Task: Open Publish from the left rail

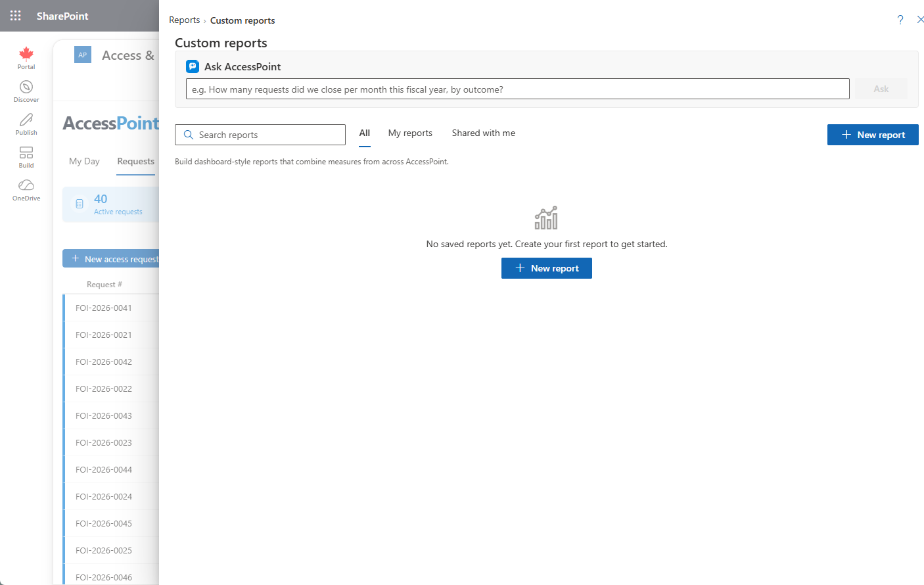Action: click(26, 124)
